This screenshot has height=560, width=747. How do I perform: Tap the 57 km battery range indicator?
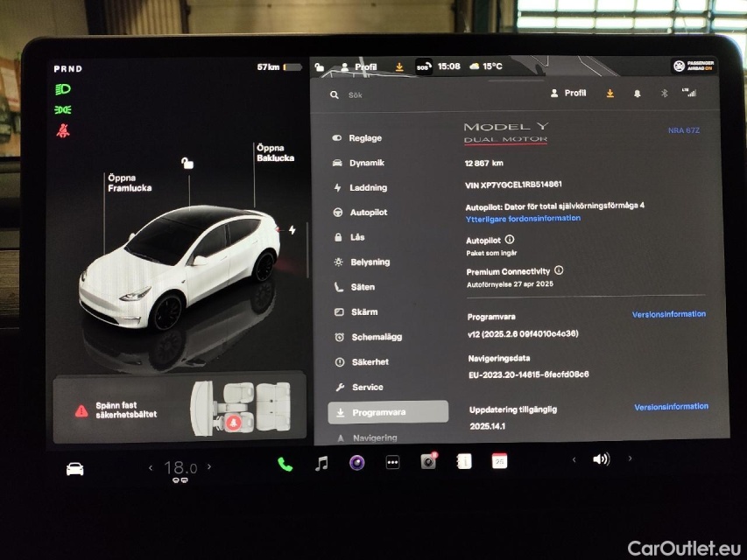point(279,67)
